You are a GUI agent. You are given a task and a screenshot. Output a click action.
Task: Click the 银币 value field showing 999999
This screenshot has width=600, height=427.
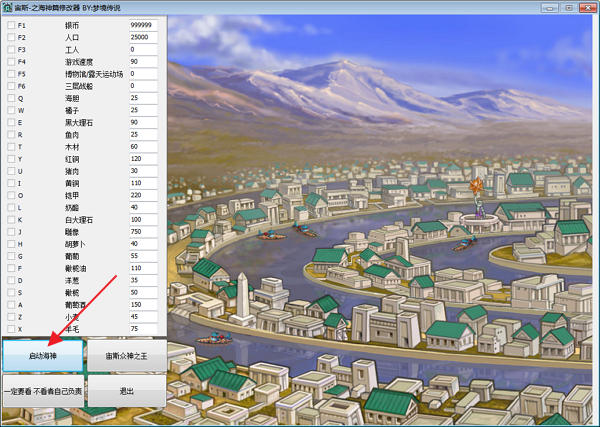[x=143, y=24]
